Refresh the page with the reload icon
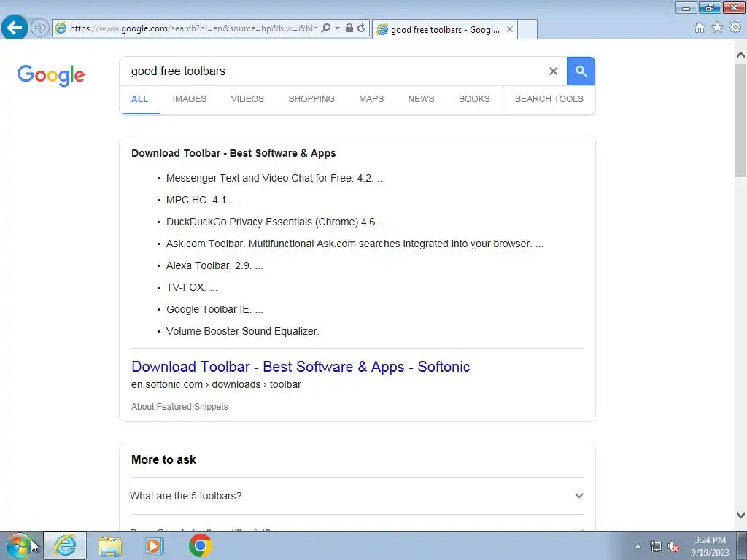Image resolution: width=747 pixels, height=560 pixels. point(361,28)
